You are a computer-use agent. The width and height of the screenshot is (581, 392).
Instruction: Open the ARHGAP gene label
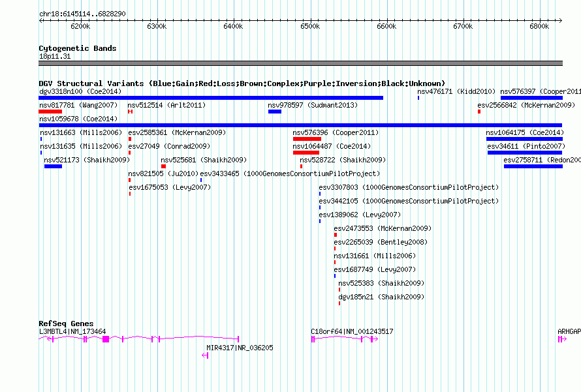coord(569,331)
